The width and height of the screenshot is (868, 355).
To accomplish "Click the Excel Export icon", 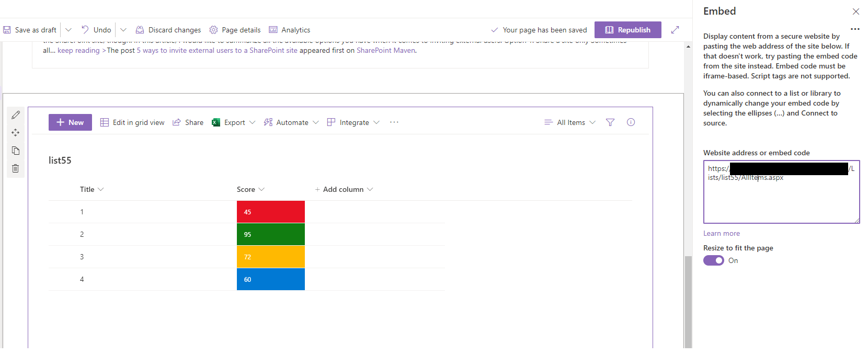I will [216, 122].
